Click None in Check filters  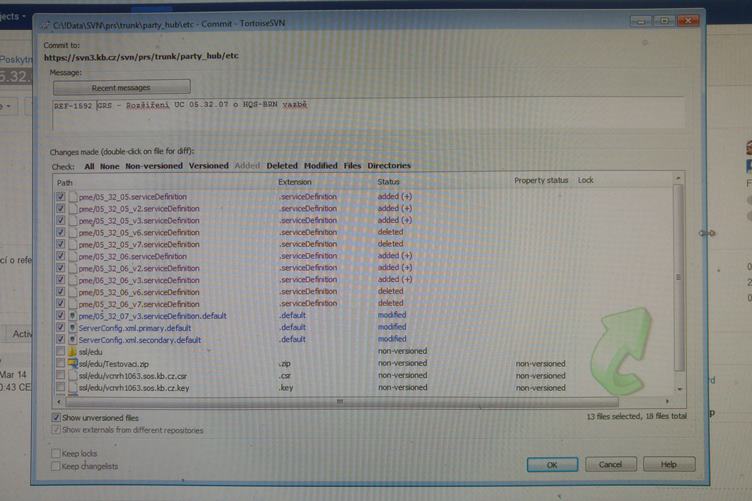pyautogui.click(x=109, y=166)
